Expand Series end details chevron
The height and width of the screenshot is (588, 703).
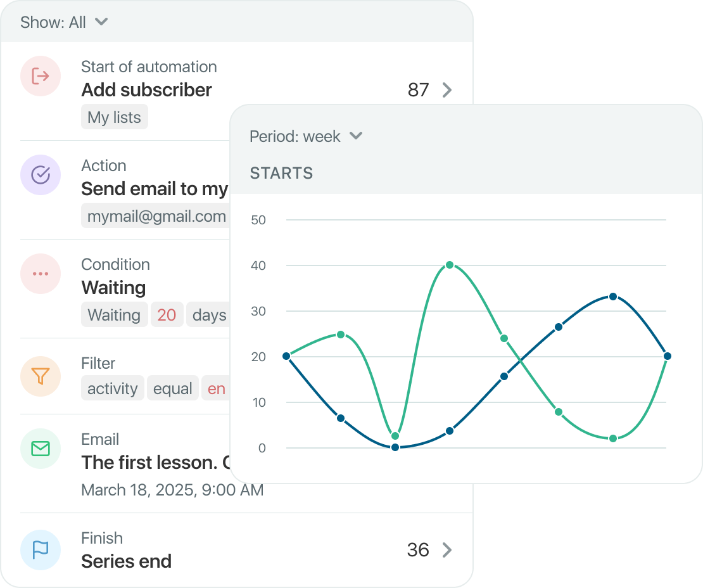(x=447, y=549)
